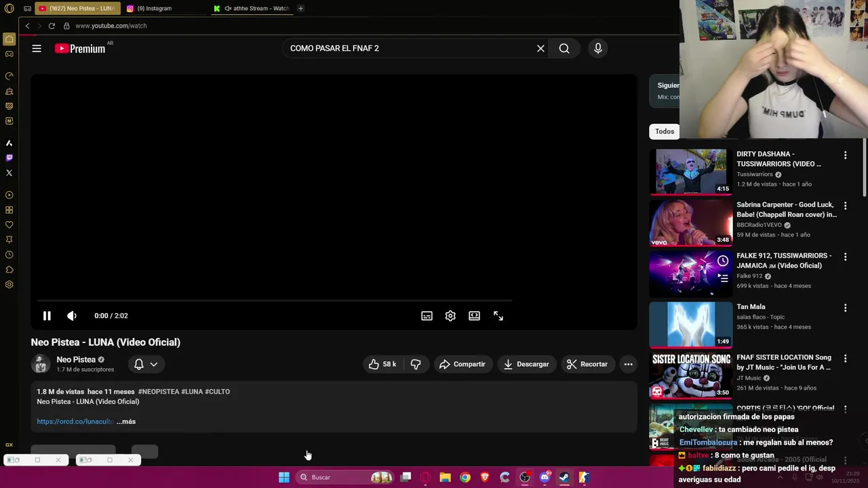Open the sidebar settings gear icon

point(9,285)
